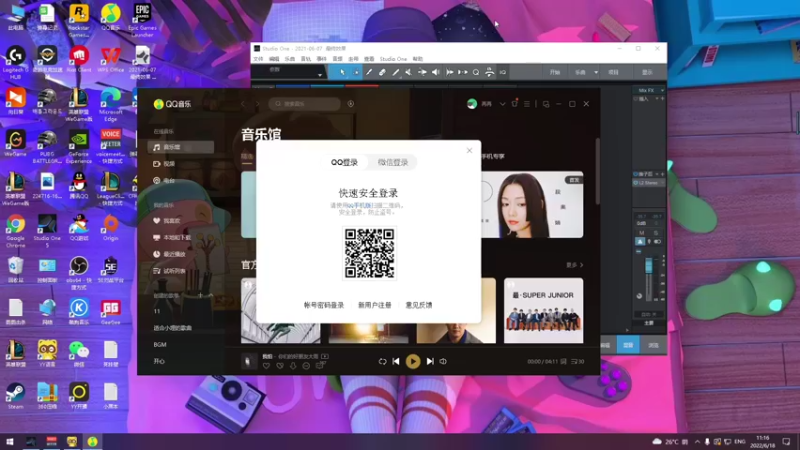Open Origin desktop icon
Image resolution: width=800 pixels, height=450 pixels.
[111, 228]
